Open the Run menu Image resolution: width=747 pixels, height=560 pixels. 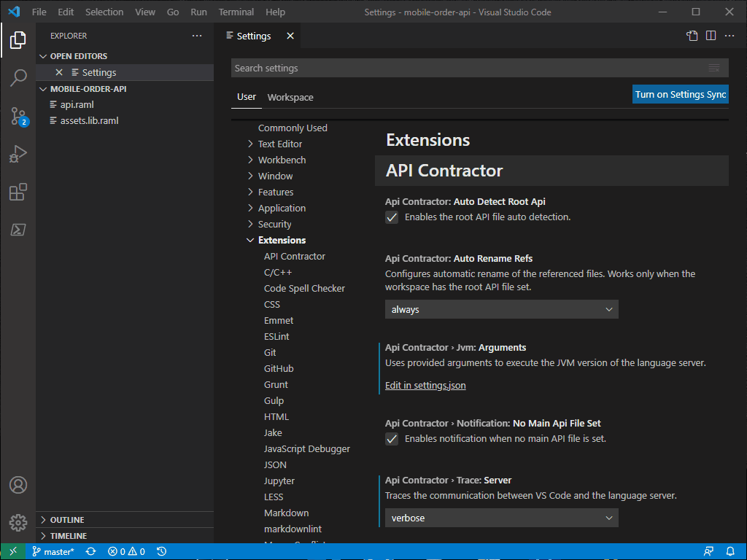198,12
